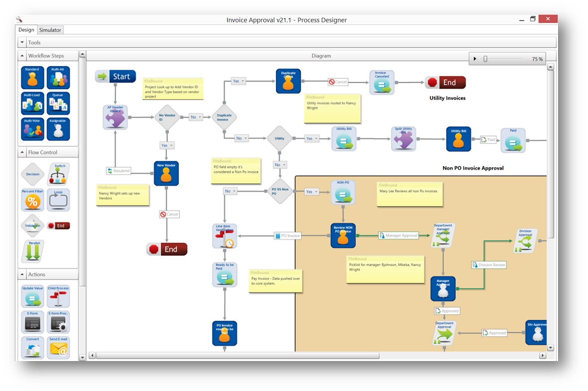
Task: Switch to the Design tab
Action: [x=26, y=30]
